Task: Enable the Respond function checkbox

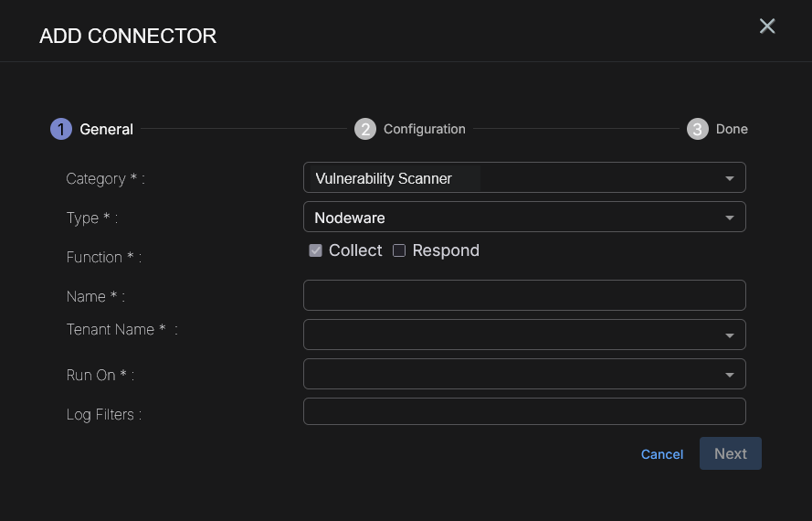Action: point(399,250)
